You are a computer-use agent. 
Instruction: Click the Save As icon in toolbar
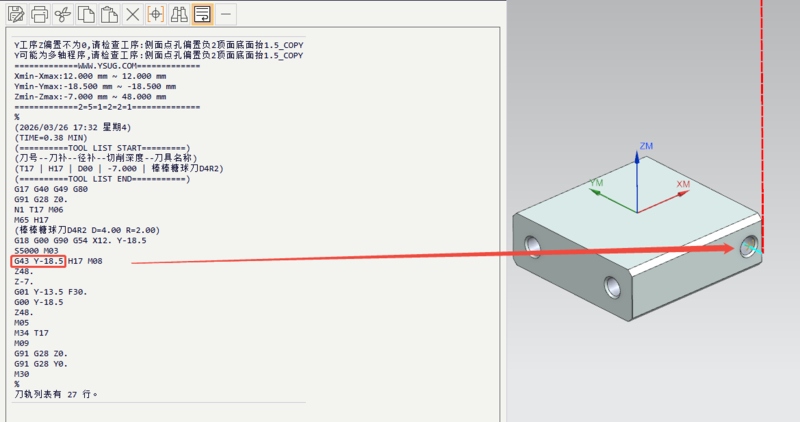[x=16, y=14]
